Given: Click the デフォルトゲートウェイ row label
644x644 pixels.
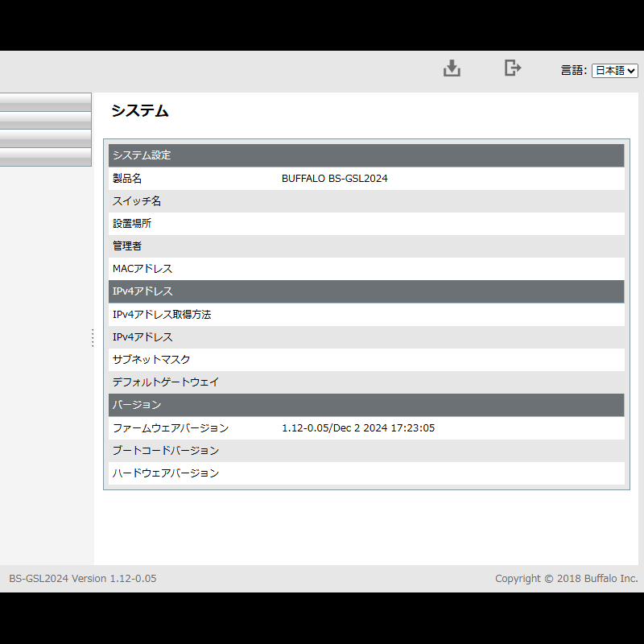Looking at the screenshot, I should click(x=166, y=382).
